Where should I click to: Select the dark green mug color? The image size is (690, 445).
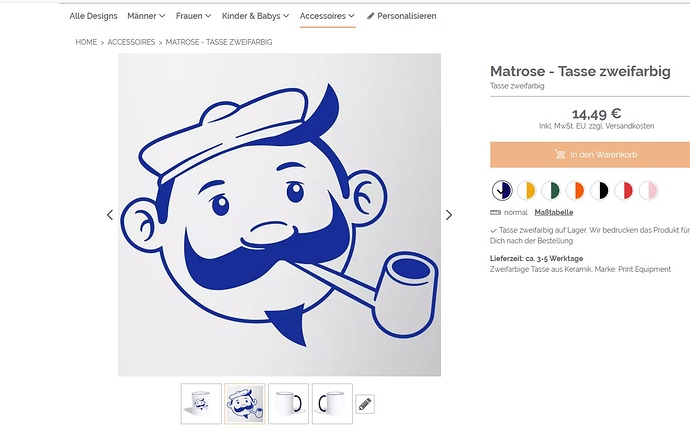coord(551,190)
